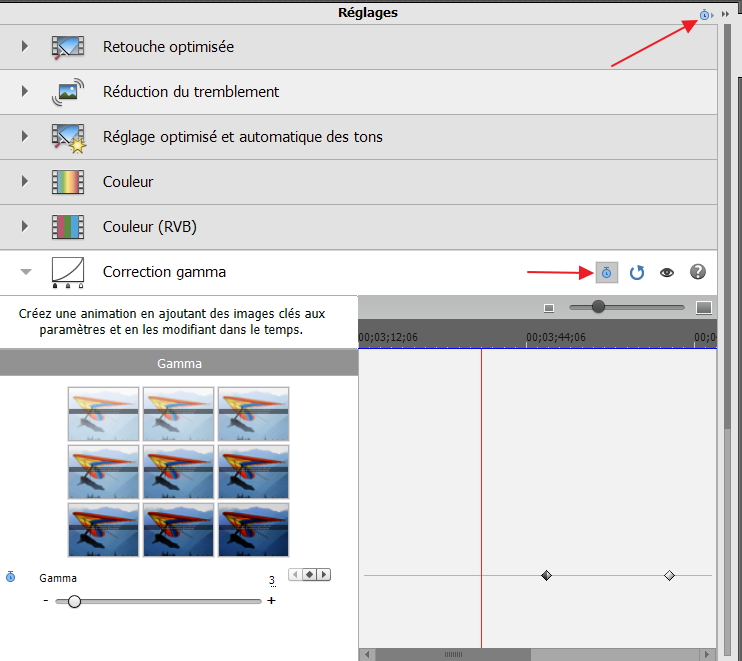Add or remove Gamma keyframe
Screen dimensions: 742x661
pyautogui.click(x=309, y=575)
